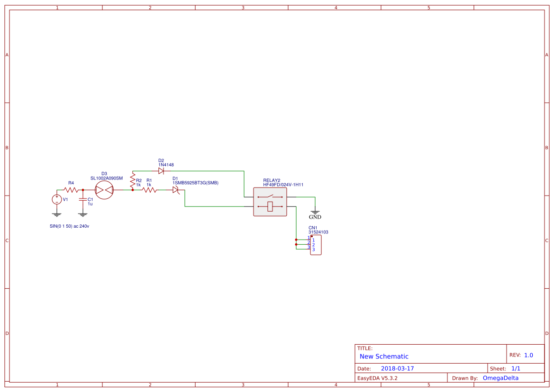Viewport: 554px width, 392px height.
Task: Click the New Schematic title text
Action: pyautogui.click(x=383, y=356)
